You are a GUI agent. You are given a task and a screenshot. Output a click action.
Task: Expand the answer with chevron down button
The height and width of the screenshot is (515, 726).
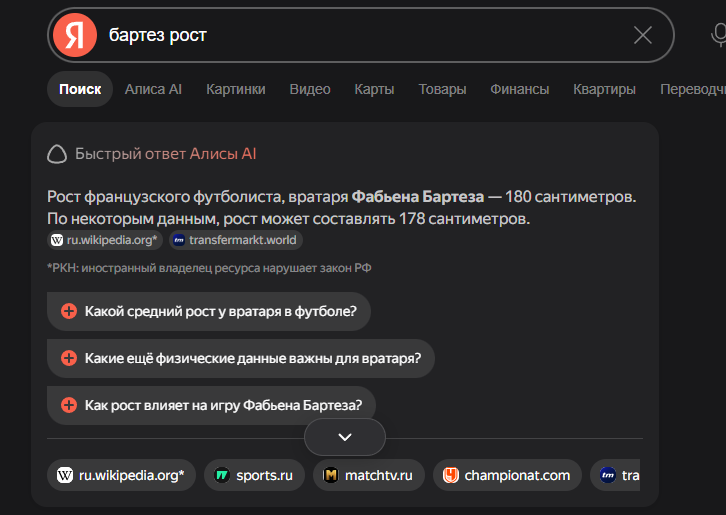[345, 437]
